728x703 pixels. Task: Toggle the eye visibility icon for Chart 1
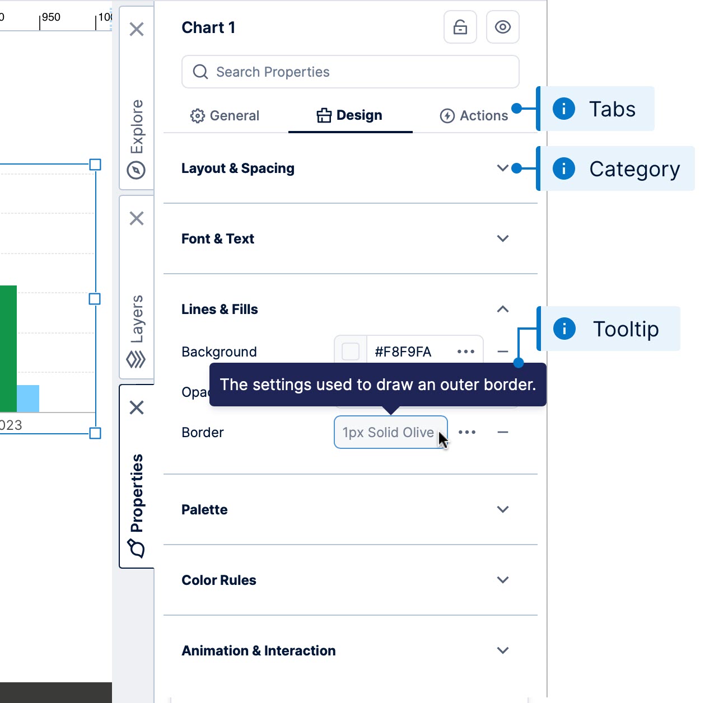click(x=502, y=27)
